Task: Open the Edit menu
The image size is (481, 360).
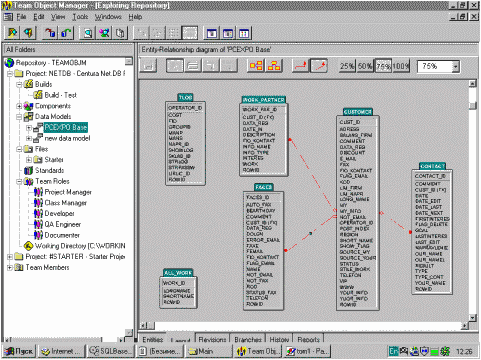Action: (x=39, y=17)
